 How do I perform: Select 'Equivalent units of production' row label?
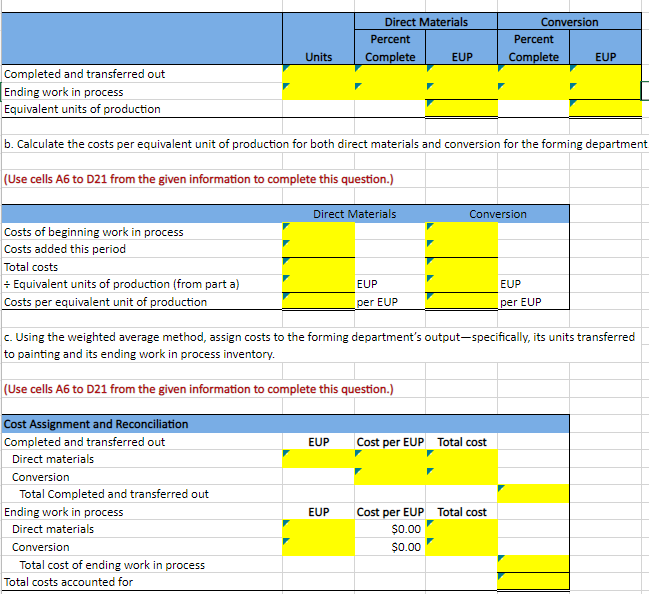(82, 109)
